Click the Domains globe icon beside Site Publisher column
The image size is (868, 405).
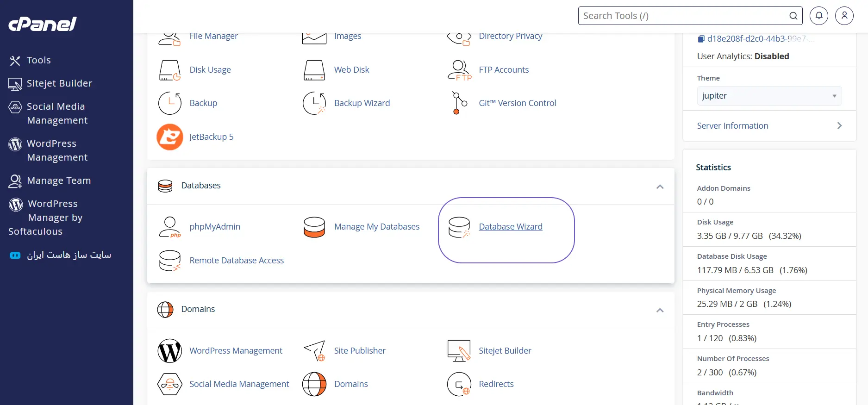[x=314, y=384]
